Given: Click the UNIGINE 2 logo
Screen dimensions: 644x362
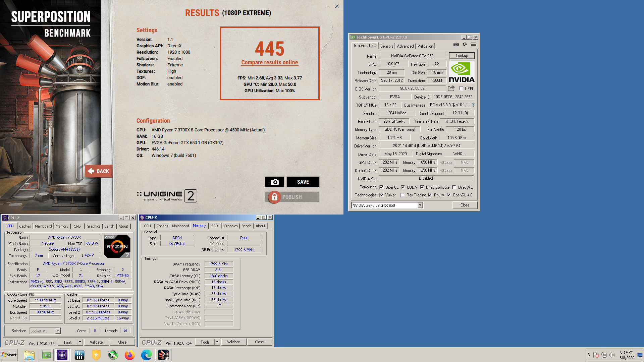Looking at the screenshot, I should point(167,196).
